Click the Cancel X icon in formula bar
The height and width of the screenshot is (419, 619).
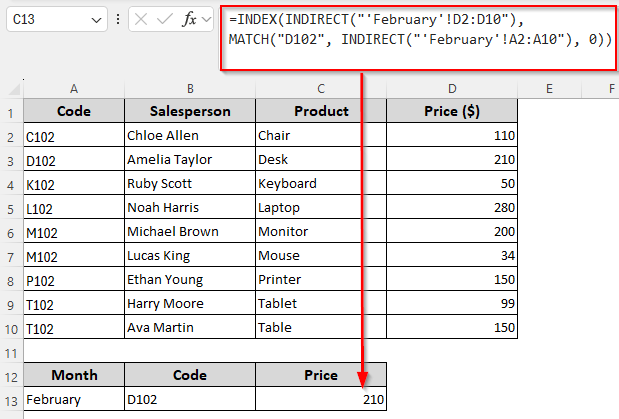pyautogui.click(x=144, y=19)
